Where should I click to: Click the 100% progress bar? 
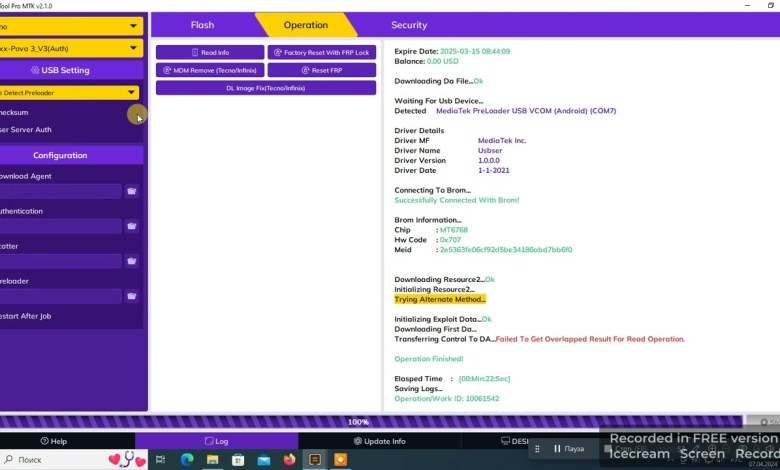coord(358,422)
